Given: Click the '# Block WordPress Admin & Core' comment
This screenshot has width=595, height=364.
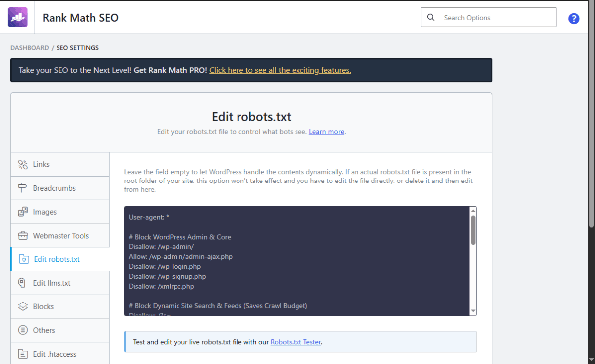Looking at the screenshot, I should tap(180, 237).
